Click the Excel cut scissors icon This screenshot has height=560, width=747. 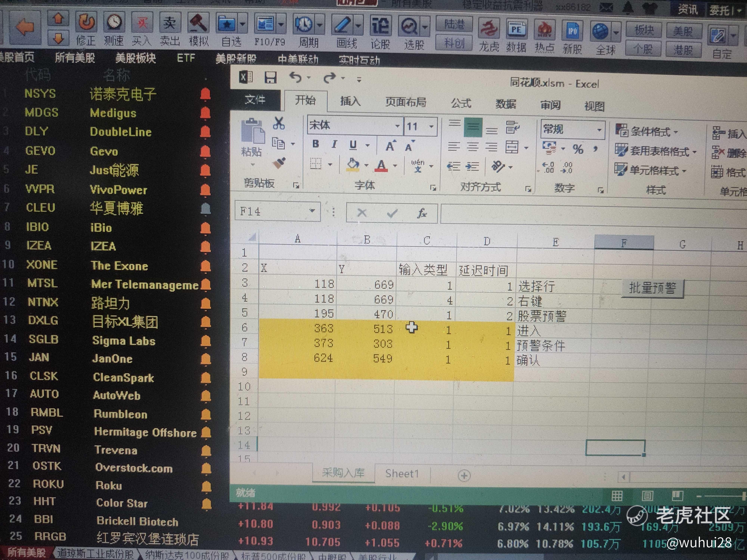279,124
